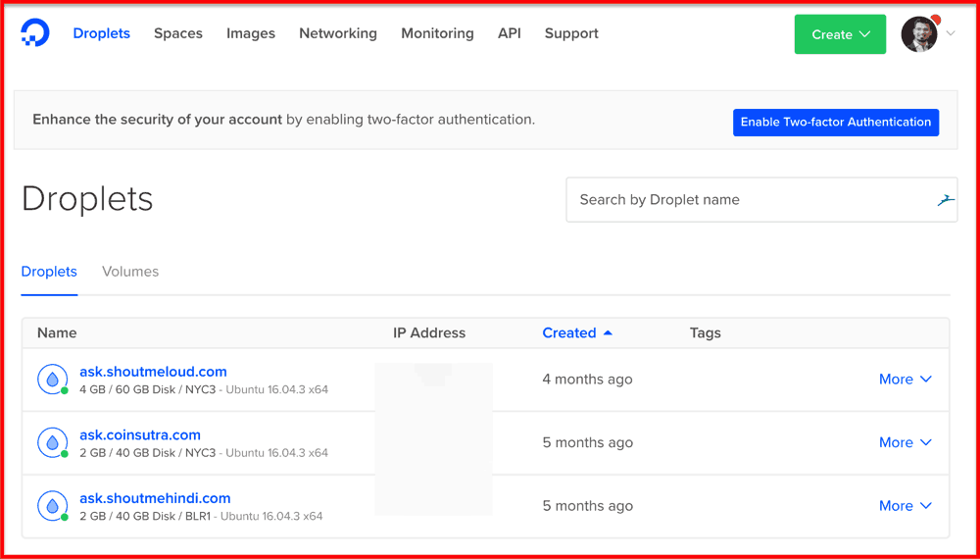Click the large Droplets page heading
This screenshot has width=980, height=559.
pos(87,199)
